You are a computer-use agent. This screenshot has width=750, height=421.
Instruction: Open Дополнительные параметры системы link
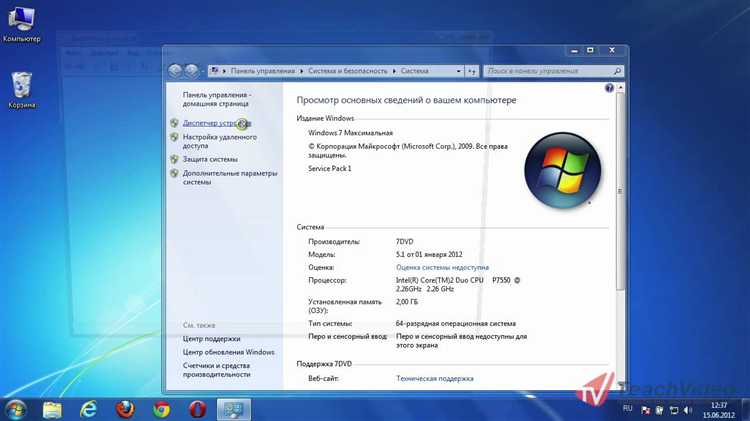coord(230,177)
